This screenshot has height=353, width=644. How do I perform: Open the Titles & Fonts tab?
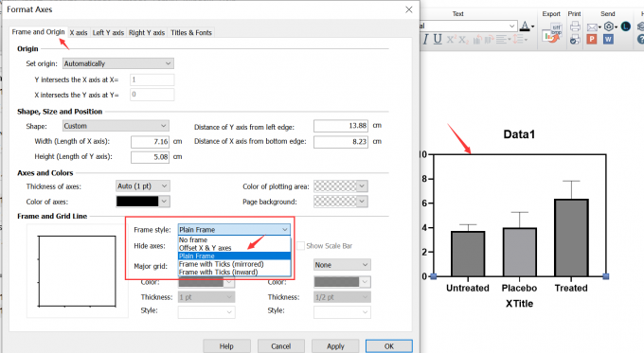point(191,32)
